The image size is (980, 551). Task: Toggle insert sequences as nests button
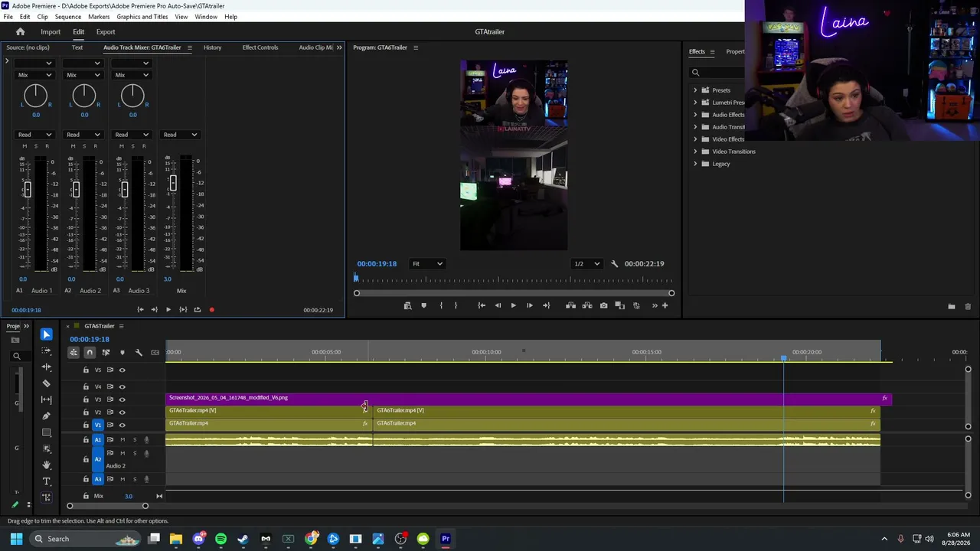click(x=73, y=353)
